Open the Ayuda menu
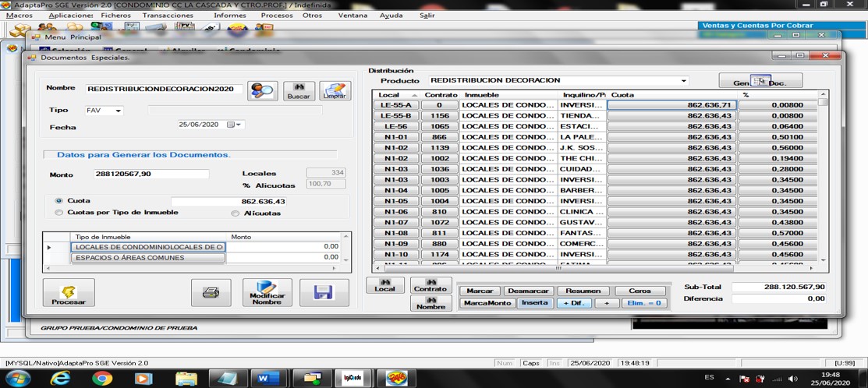Image resolution: width=868 pixels, height=388 pixels. point(391,16)
